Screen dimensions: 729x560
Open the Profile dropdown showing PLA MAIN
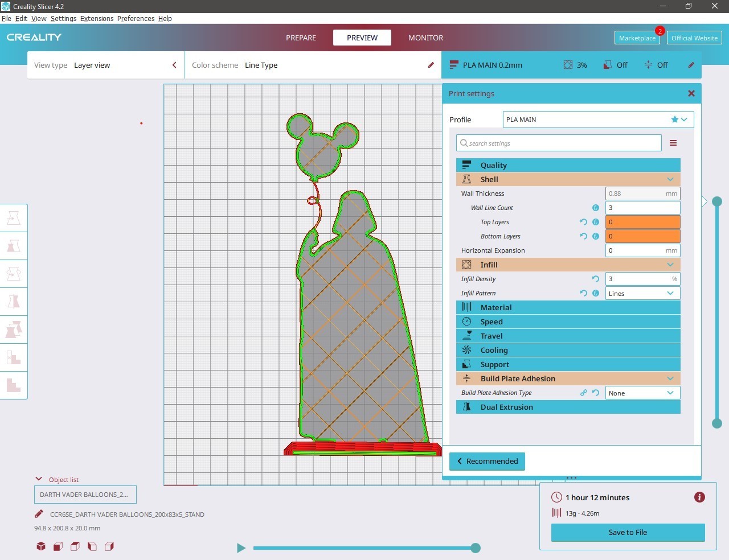coord(599,120)
